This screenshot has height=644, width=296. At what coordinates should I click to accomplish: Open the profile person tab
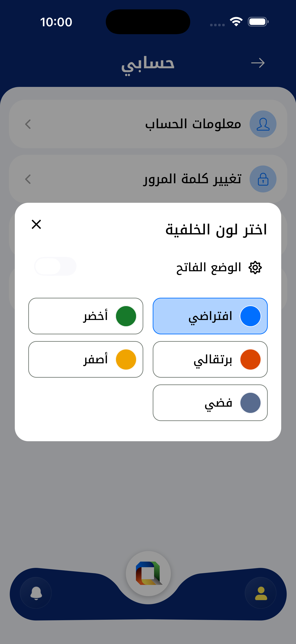[261, 593]
